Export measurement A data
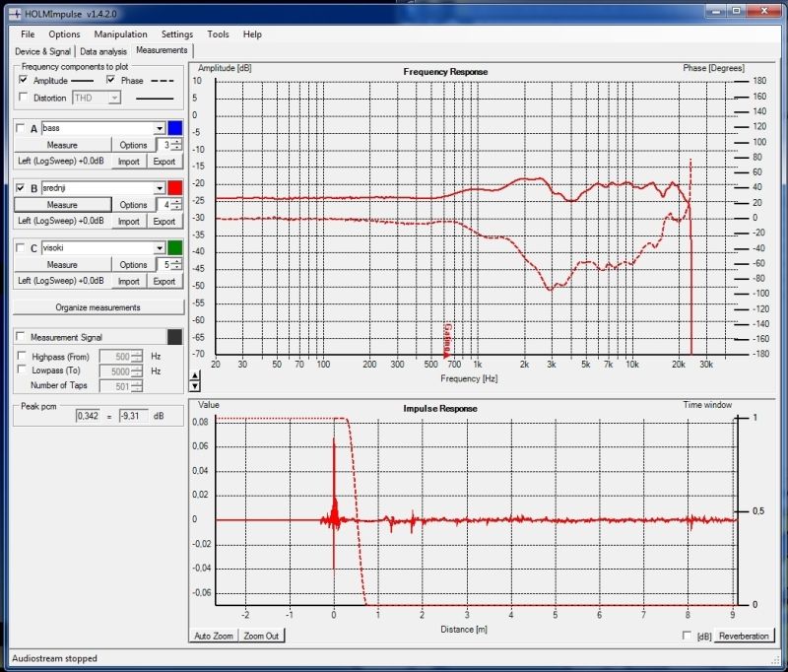 pyautogui.click(x=164, y=162)
